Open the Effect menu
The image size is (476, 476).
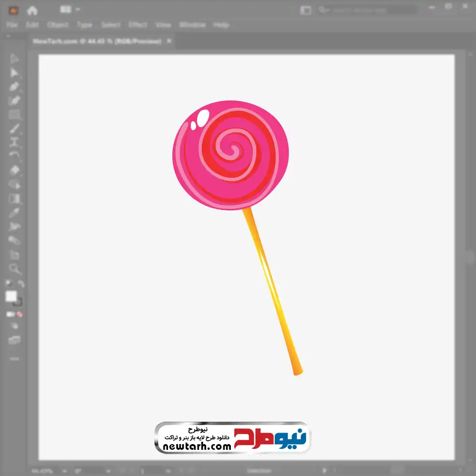coord(138,25)
